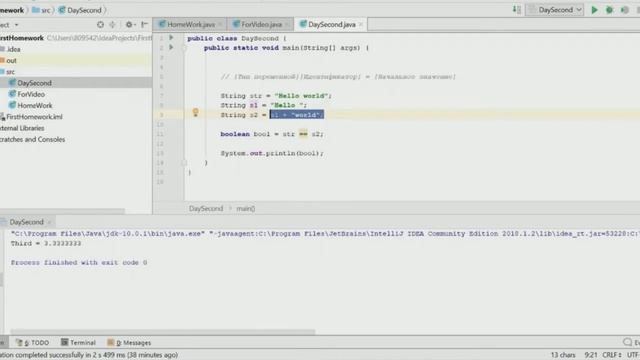Click the DaySecond breadcrumb in navigation bar

80,10
